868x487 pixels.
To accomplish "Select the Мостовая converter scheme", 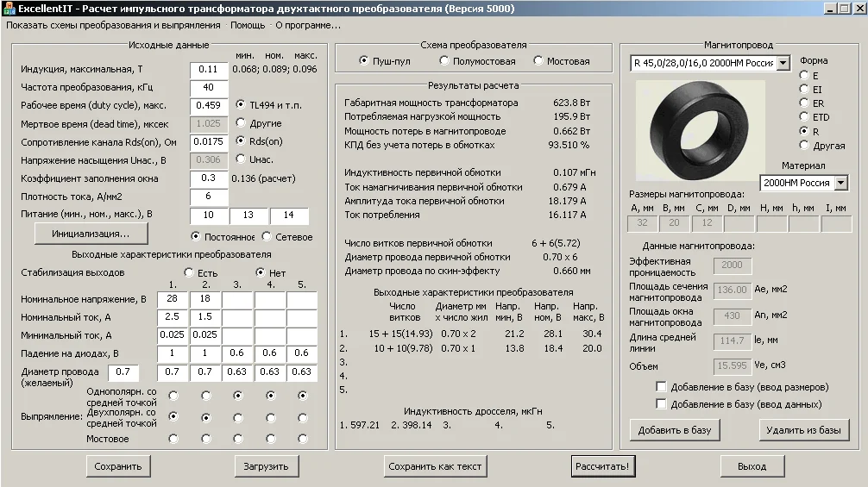I will [x=538, y=61].
